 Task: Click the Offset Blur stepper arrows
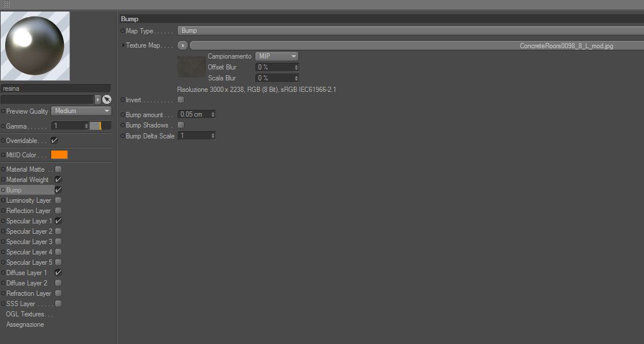296,67
